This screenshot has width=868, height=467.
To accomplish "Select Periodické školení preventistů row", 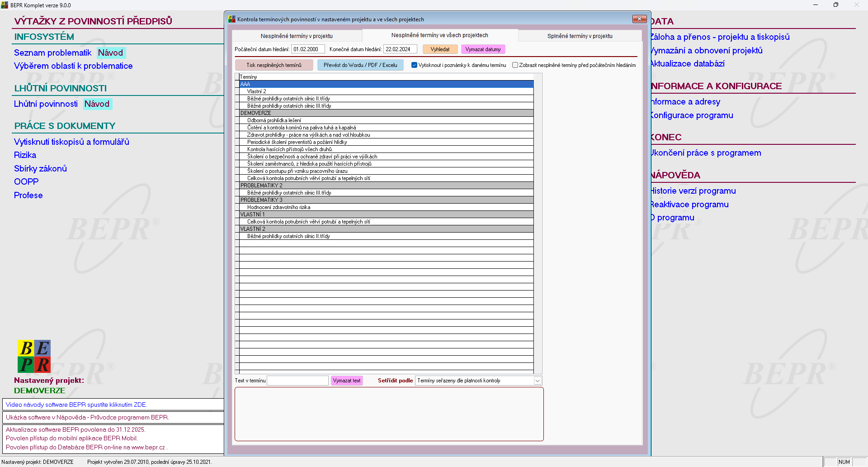I will tap(387, 142).
